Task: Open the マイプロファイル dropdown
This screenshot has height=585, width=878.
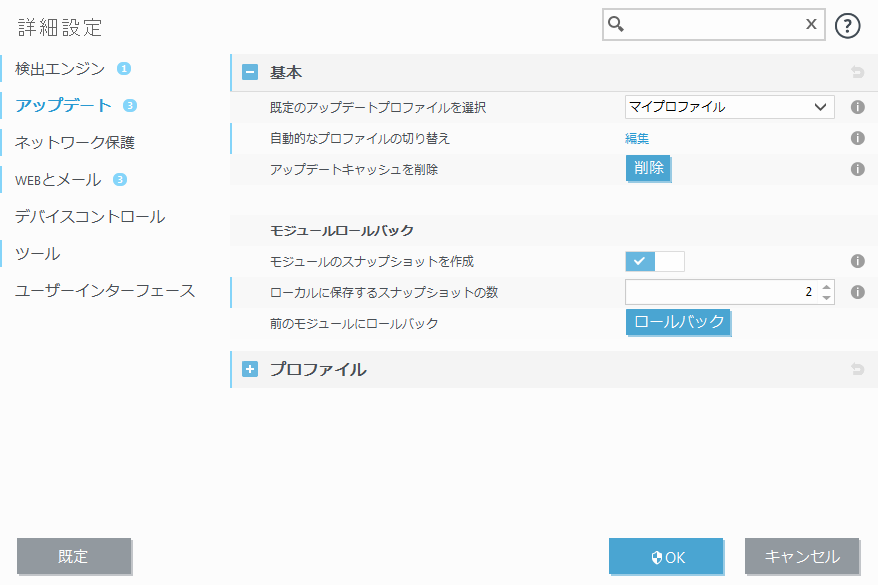Action: [x=729, y=107]
